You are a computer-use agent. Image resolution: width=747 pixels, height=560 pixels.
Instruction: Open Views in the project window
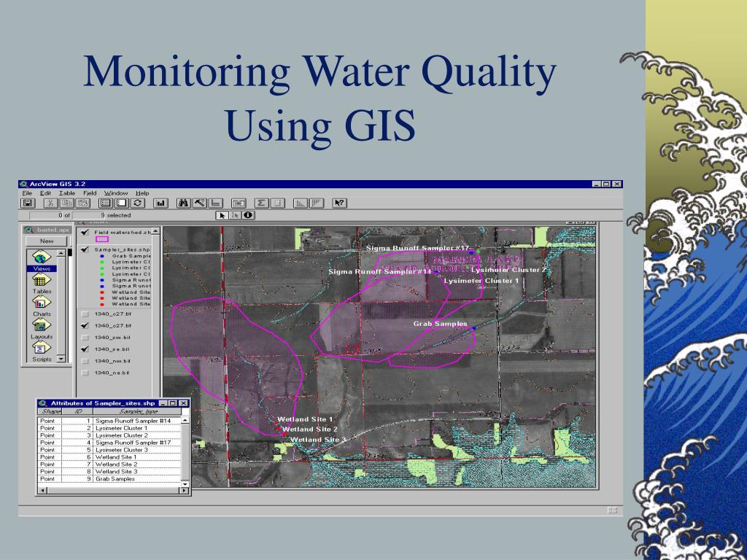click(42, 262)
